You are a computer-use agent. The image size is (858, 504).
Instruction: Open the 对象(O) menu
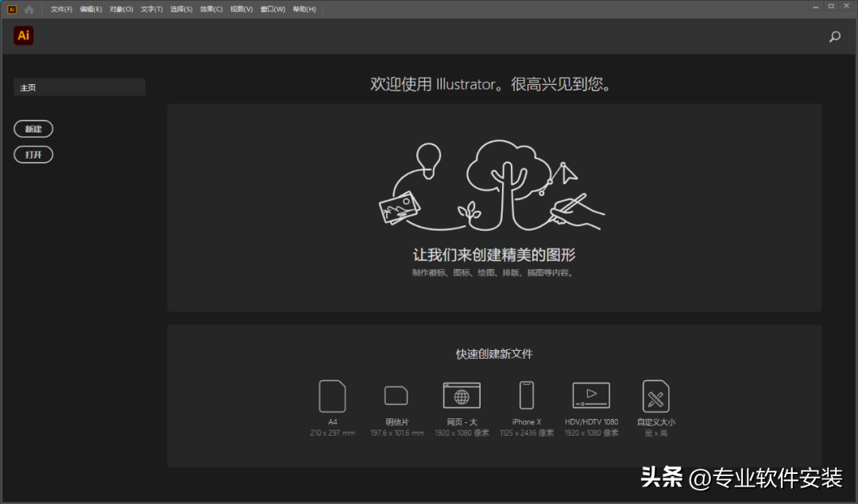coord(121,10)
